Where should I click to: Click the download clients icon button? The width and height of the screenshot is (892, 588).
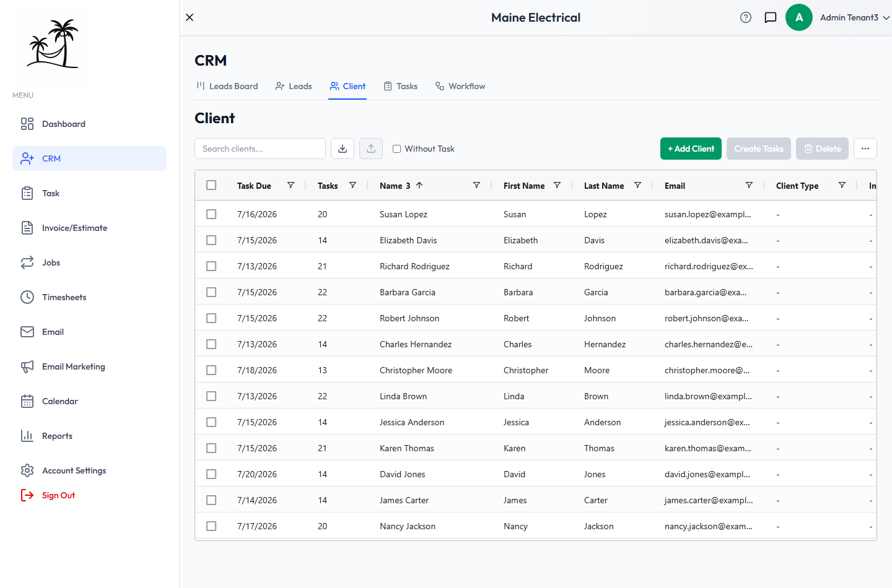pyautogui.click(x=343, y=149)
